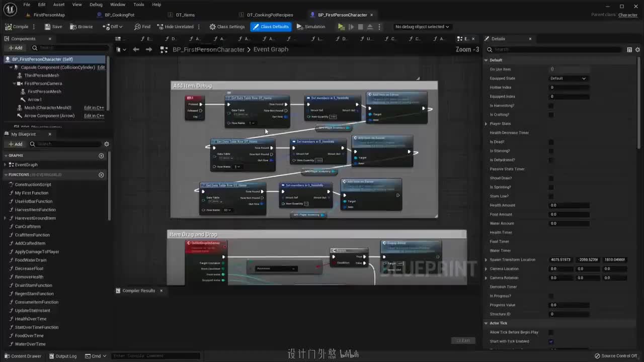644x362 pixels.
Task: Browse to asset in Content Browser
Action: click(x=82, y=27)
